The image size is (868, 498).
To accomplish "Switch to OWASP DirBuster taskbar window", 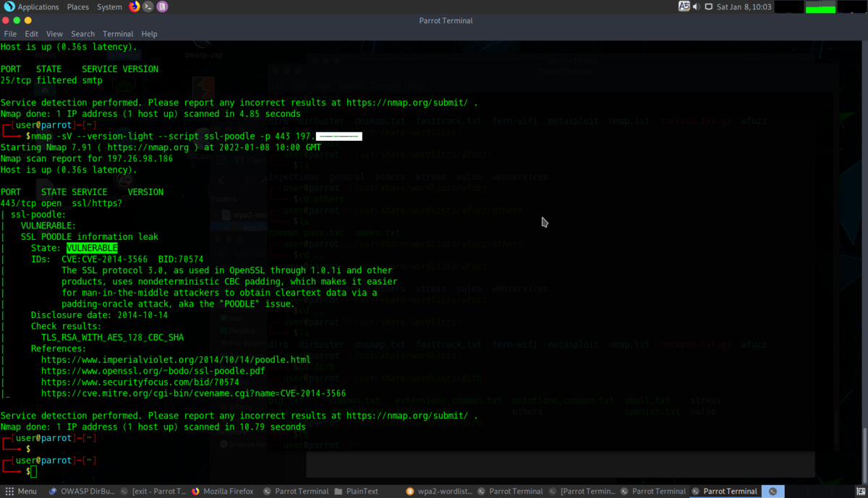I will pos(82,491).
